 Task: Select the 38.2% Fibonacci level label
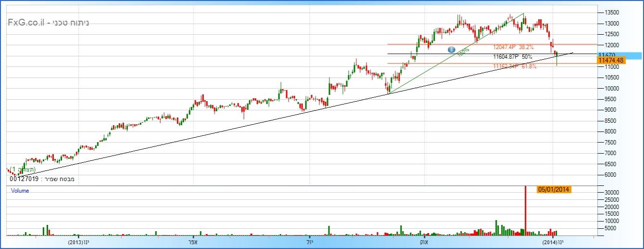(x=513, y=47)
